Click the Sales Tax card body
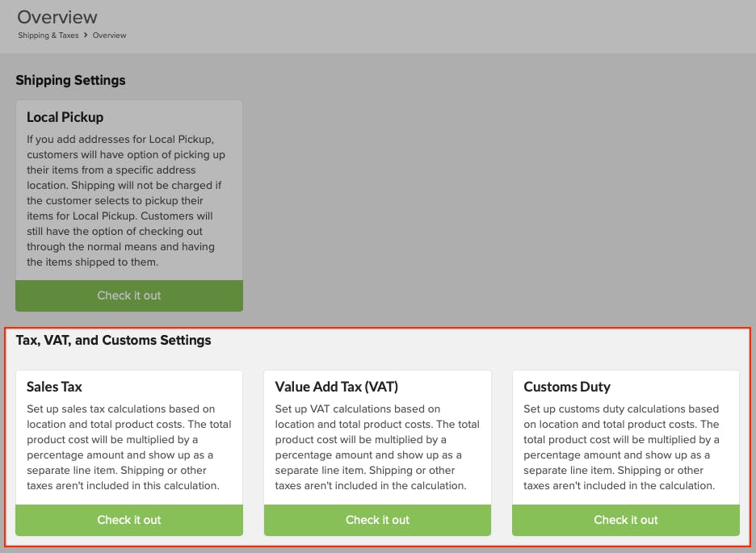The height and width of the screenshot is (553, 756). pos(128,438)
